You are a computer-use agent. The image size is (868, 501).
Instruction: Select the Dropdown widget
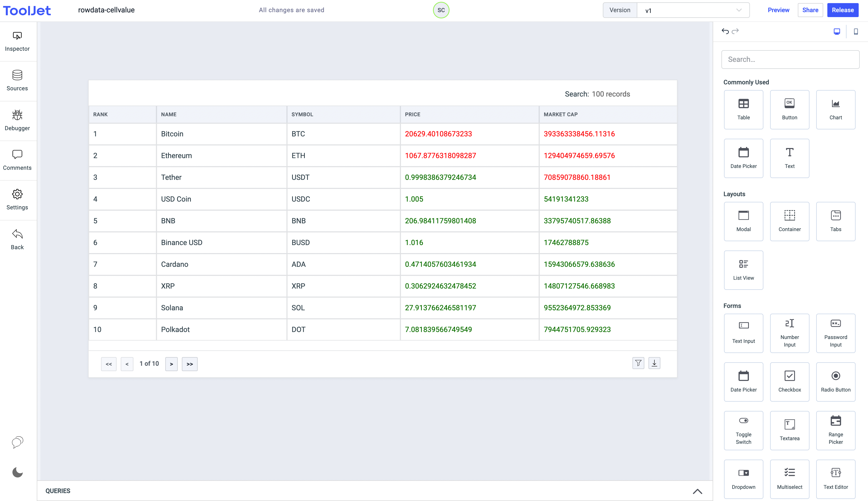point(743,479)
